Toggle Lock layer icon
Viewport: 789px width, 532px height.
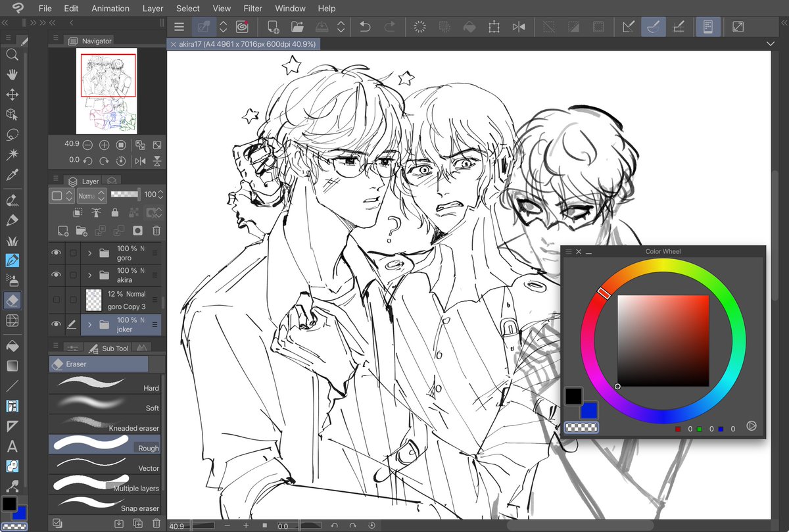click(115, 212)
